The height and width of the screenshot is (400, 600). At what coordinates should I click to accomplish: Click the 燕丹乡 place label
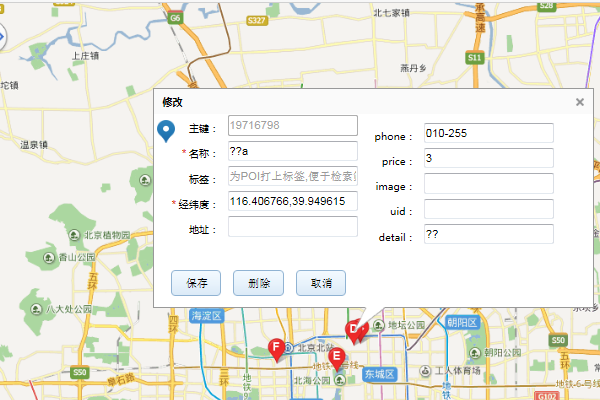tap(413, 69)
